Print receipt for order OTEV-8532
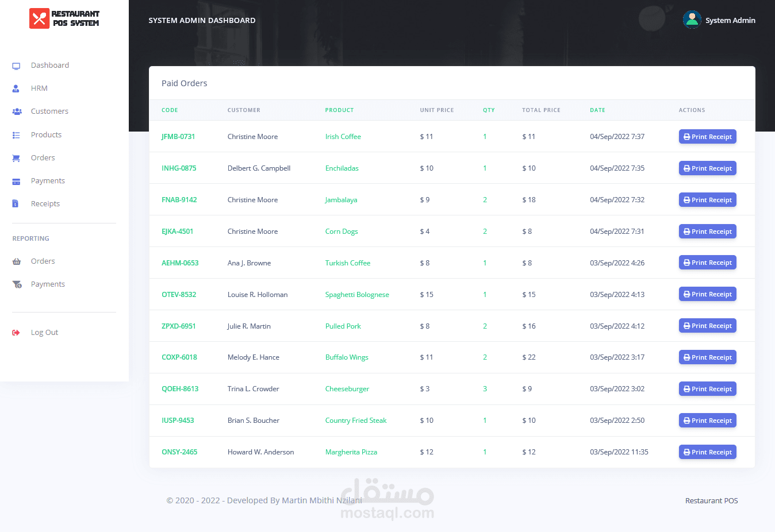The height and width of the screenshot is (532, 775). click(708, 294)
